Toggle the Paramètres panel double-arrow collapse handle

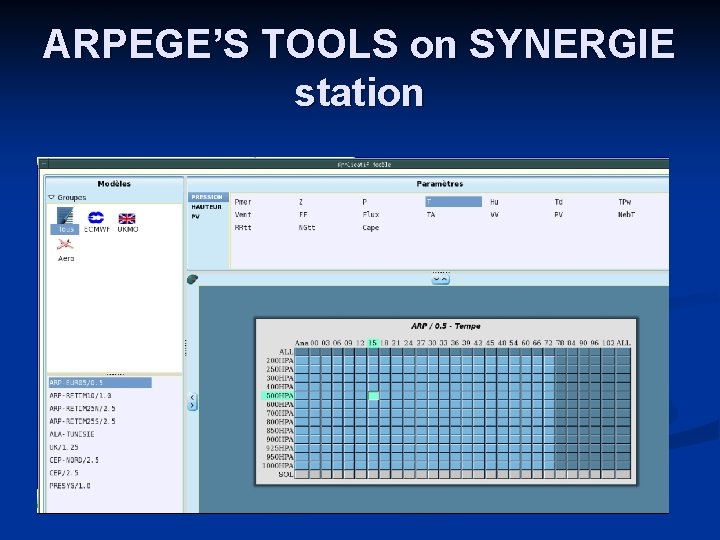pos(440,279)
